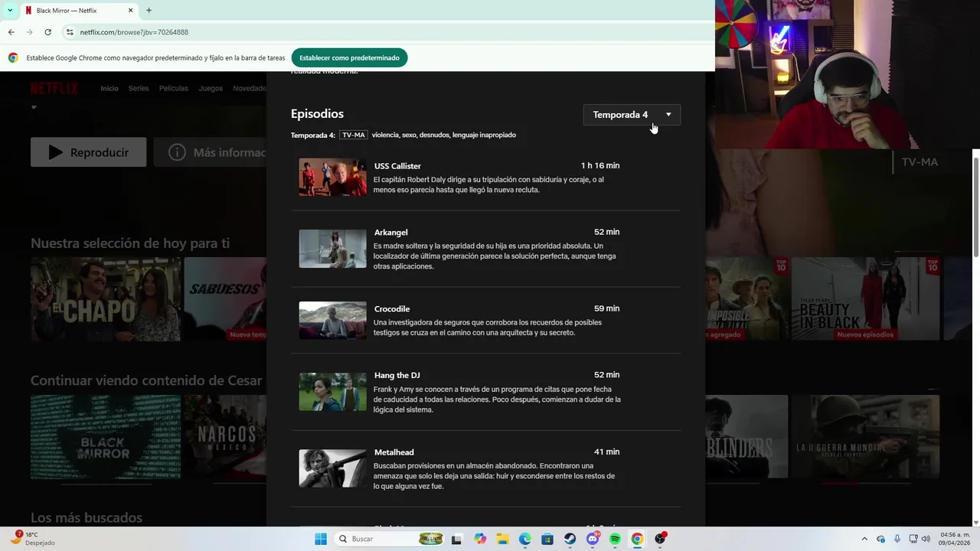Open Steam from taskbar
Image resolution: width=980 pixels, height=551 pixels.
570,539
